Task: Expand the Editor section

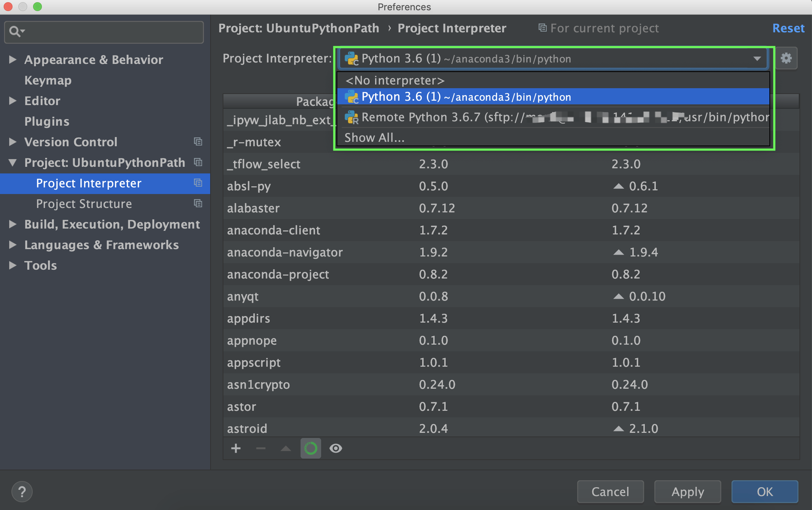Action: 13,101
